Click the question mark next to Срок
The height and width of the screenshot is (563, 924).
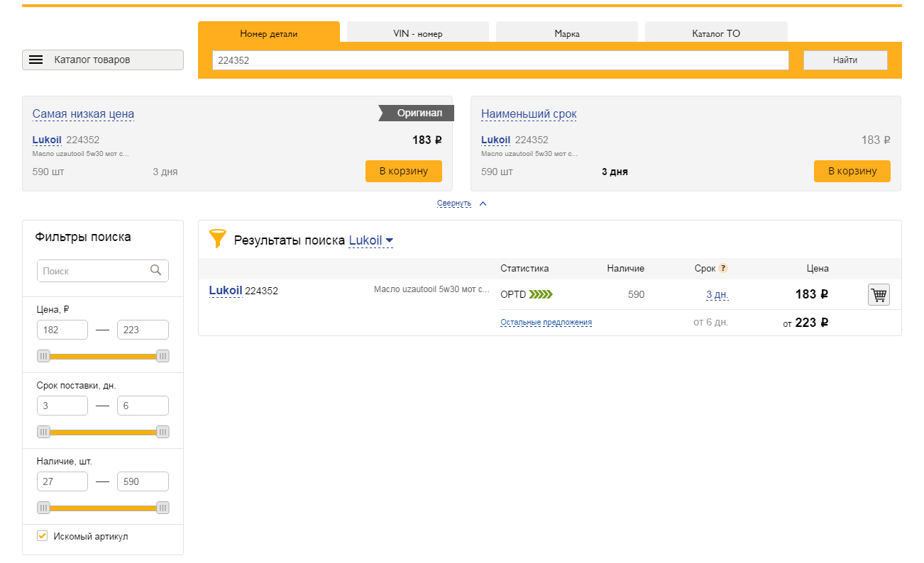723,268
